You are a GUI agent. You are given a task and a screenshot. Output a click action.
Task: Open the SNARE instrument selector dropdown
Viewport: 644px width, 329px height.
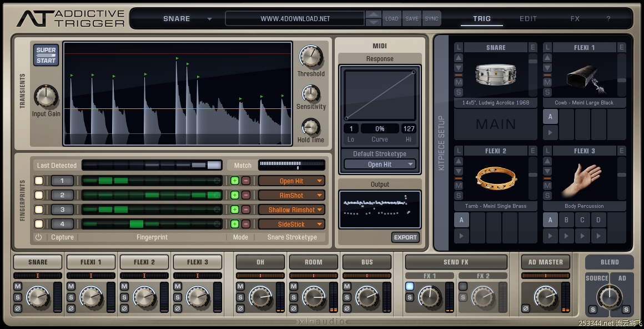click(x=187, y=18)
